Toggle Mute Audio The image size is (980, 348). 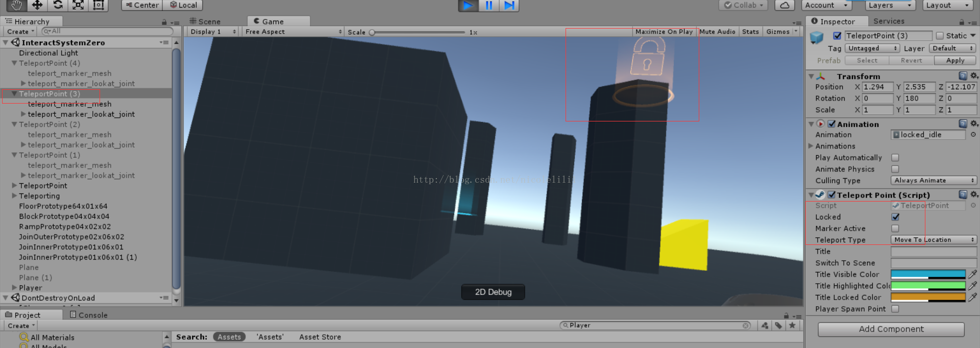tap(717, 32)
